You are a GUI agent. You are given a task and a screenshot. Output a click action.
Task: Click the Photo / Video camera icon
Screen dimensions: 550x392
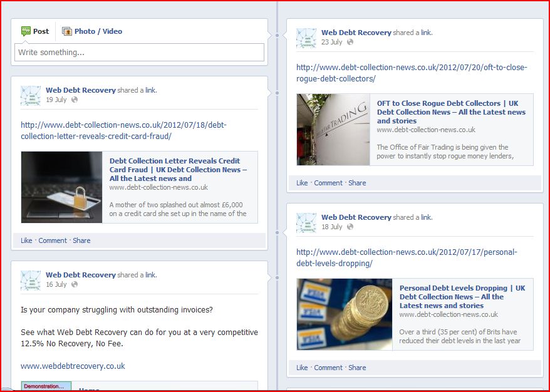(x=66, y=31)
